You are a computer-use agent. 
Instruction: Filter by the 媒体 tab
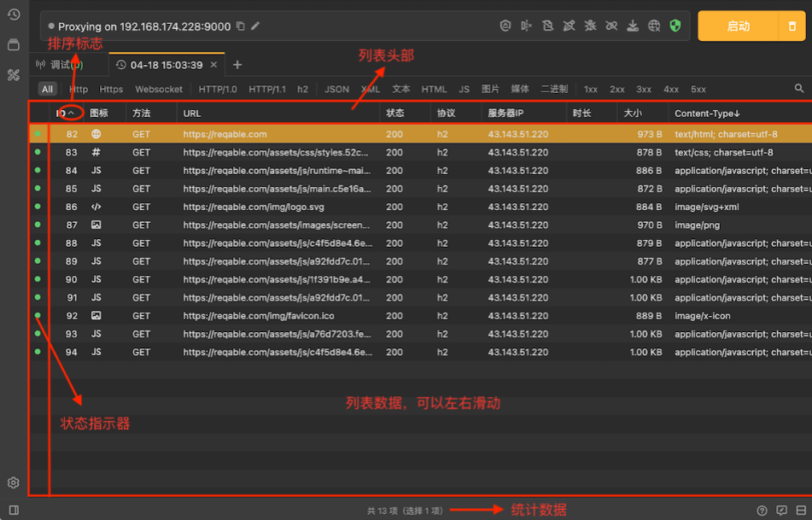pyautogui.click(x=520, y=89)
